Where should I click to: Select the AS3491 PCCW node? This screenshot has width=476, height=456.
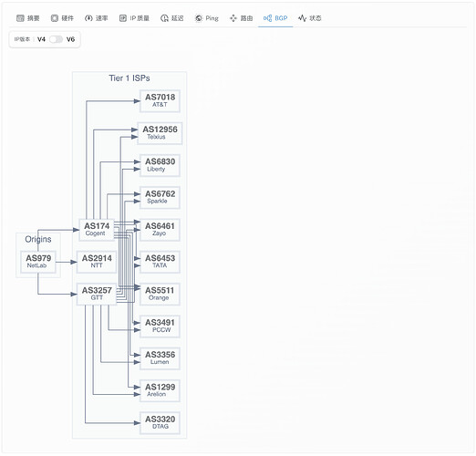(x=160, y=326)
